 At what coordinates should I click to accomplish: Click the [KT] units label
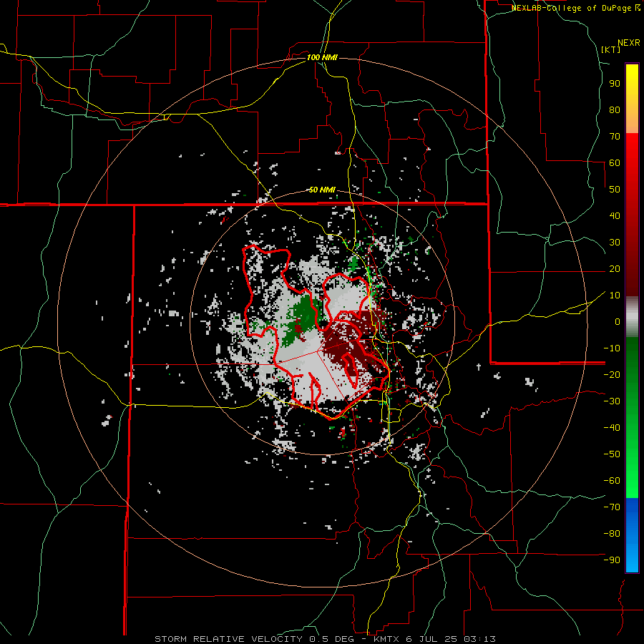(611, 49)
